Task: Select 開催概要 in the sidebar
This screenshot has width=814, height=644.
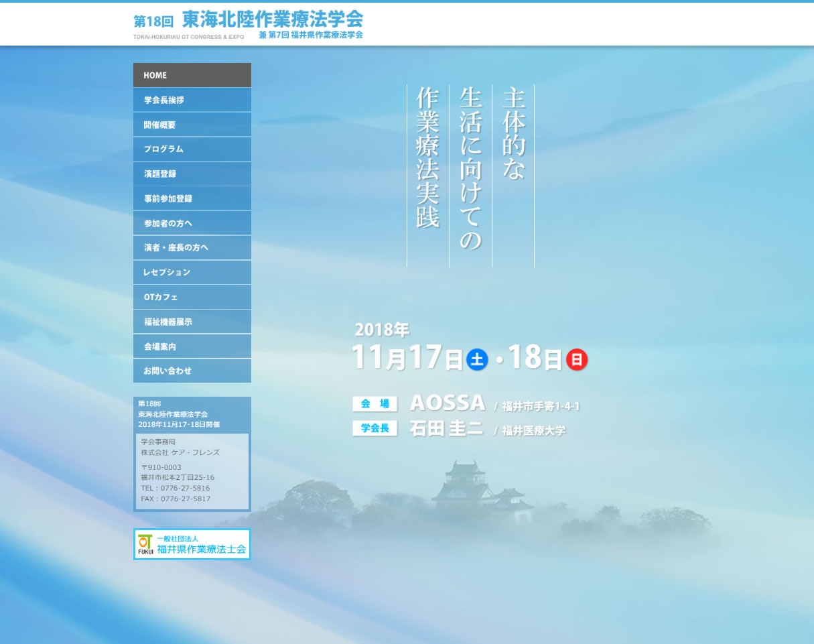Action: 192,125
